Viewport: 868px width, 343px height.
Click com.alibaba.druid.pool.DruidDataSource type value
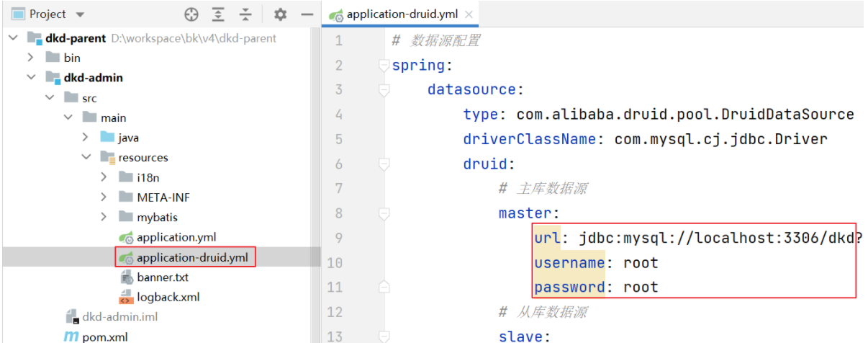(x=685, y=115)
